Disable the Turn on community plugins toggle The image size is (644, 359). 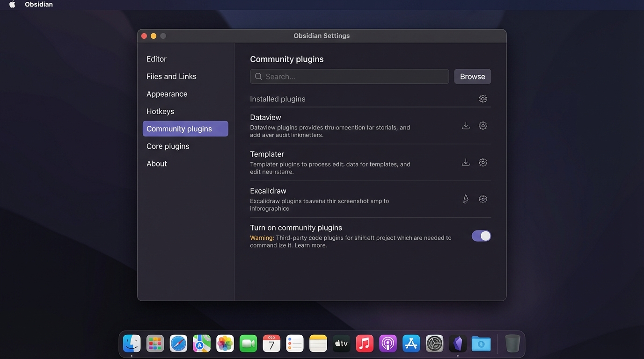tap(481, 236)
